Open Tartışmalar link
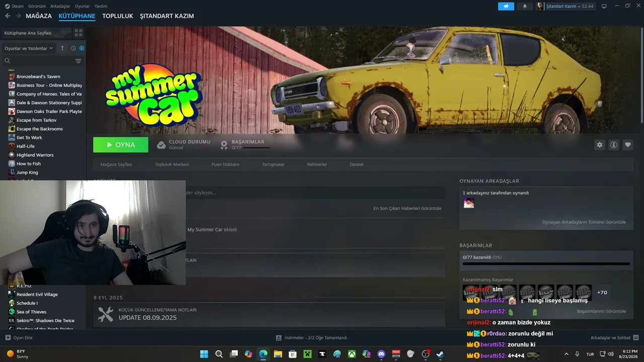The image size is (644, 362). 273,164
